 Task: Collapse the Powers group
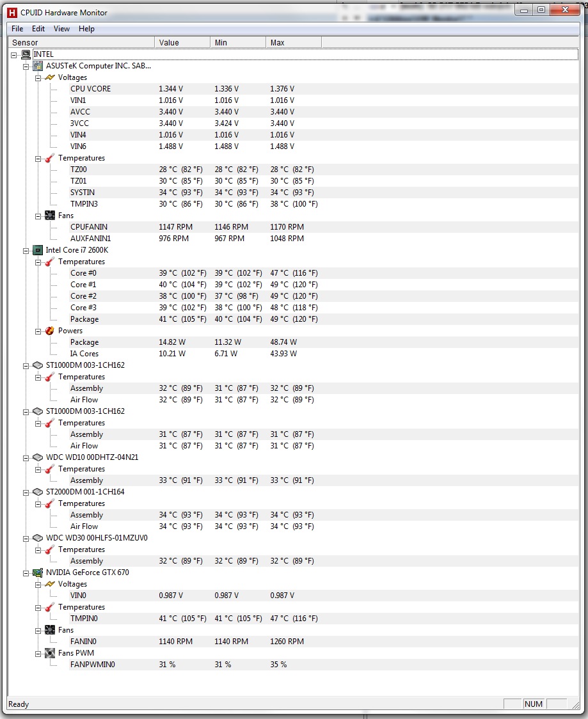point(38,331)
